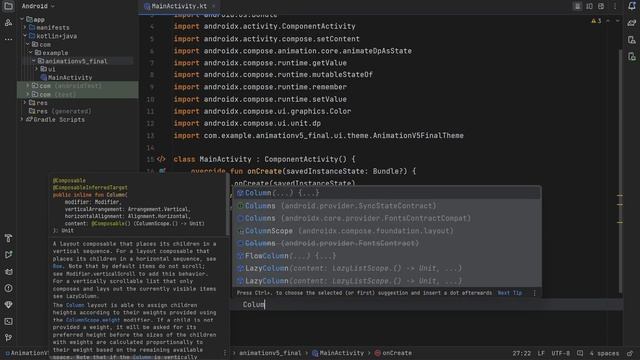The width and height of the screenshot is (640, 360).
Task: Open the Git version control icon
Action: [x=8, y=338]
